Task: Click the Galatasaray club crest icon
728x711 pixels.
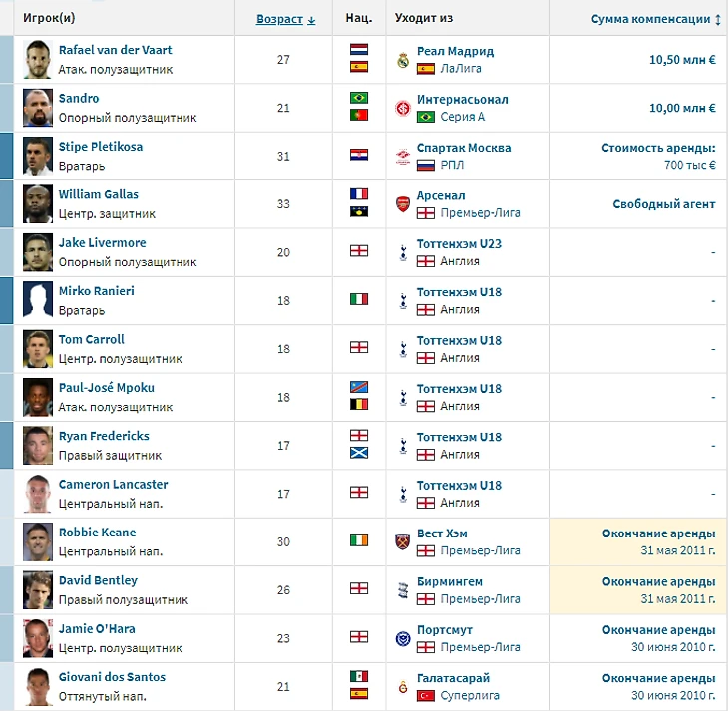Action: click(x=403, y=686)
